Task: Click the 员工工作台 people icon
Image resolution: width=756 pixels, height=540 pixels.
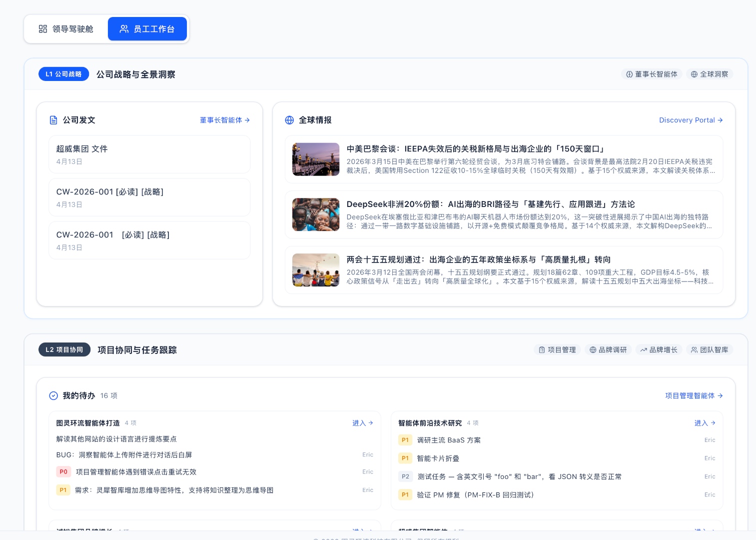Action: tap(124, 29)
